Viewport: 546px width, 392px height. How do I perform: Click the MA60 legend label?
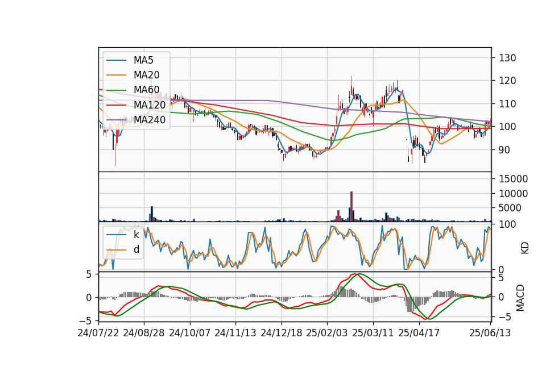click(x=147, y=90)
